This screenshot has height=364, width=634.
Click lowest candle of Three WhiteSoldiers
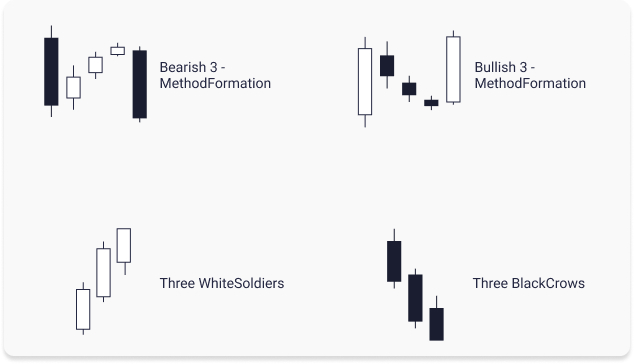point(83,309)
